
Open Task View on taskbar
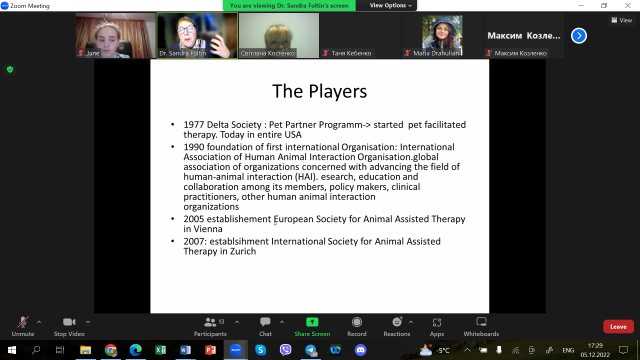[60, 350]
